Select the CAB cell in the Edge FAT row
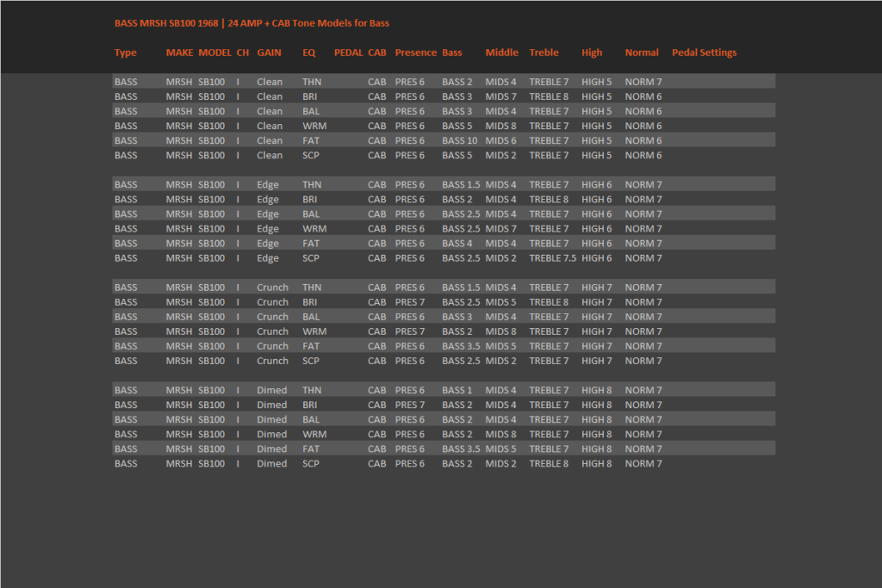Screen dimensions: 882x588 coord(377,244)
